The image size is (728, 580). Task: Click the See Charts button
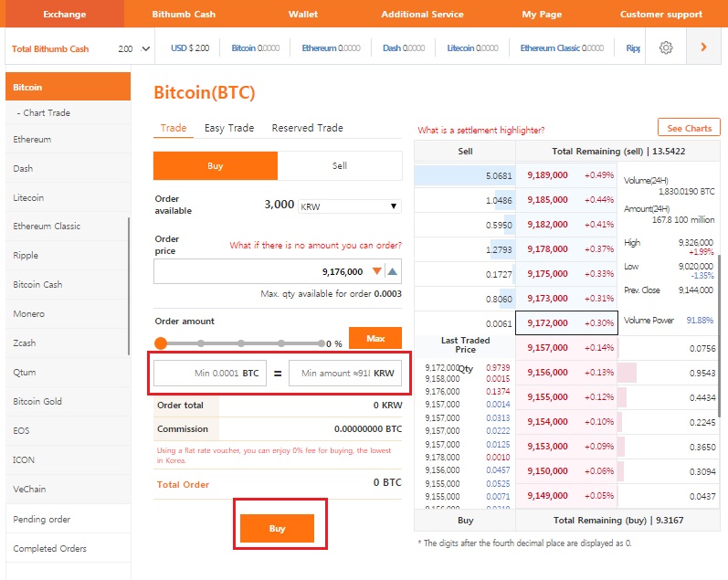pos(689,128)
